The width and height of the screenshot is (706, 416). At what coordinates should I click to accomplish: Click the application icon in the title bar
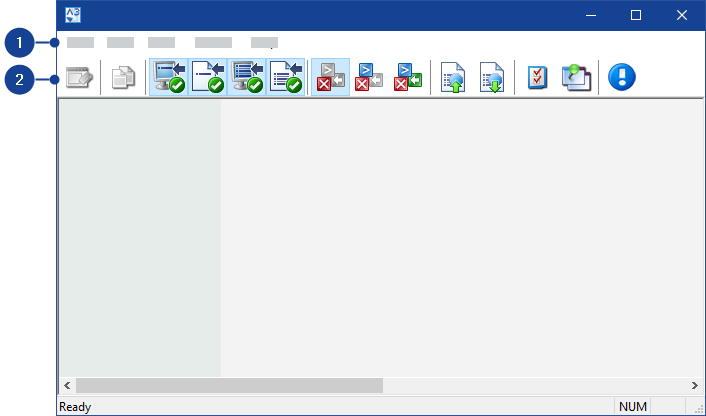[73, 15]
